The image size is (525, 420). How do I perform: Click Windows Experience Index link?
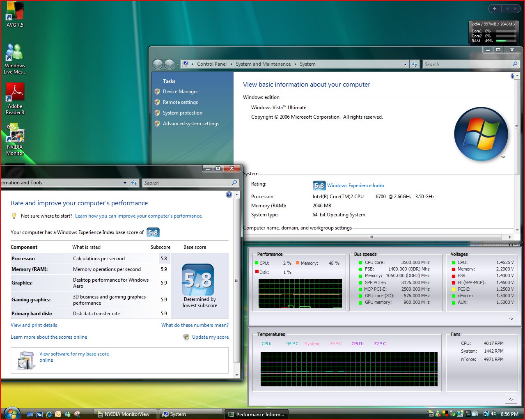[355, 186]
